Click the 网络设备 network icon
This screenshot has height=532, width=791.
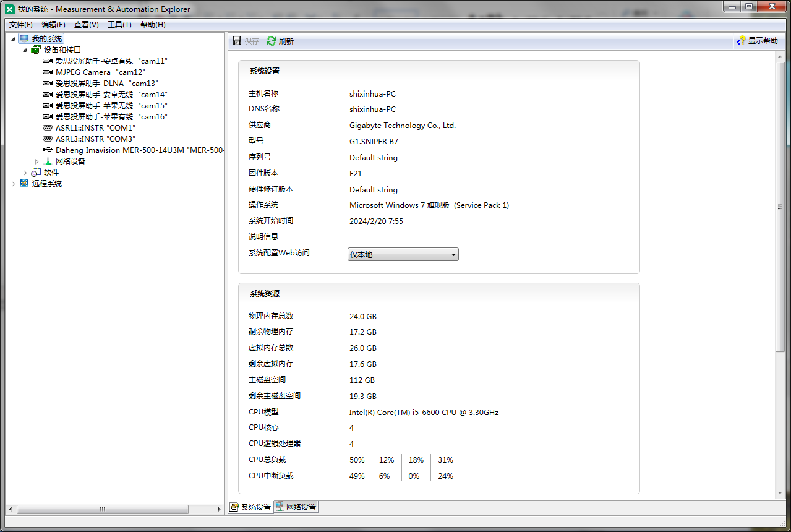pos(48,161)
